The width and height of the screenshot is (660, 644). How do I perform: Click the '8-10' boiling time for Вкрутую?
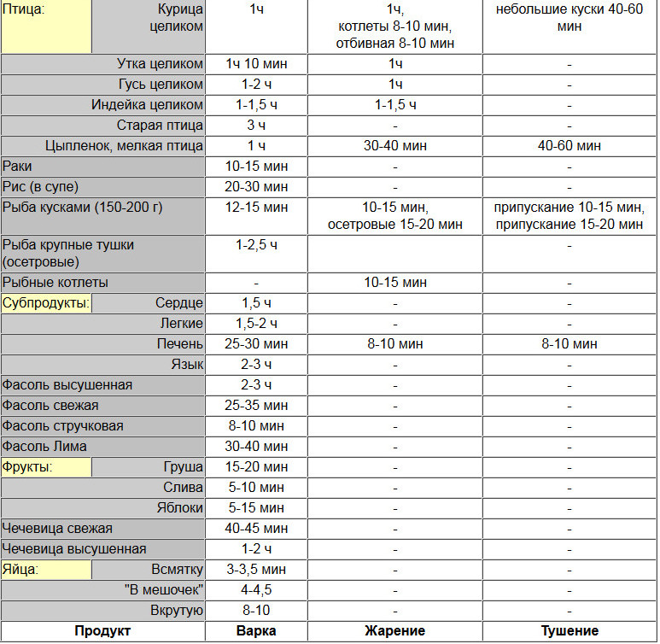256,611
